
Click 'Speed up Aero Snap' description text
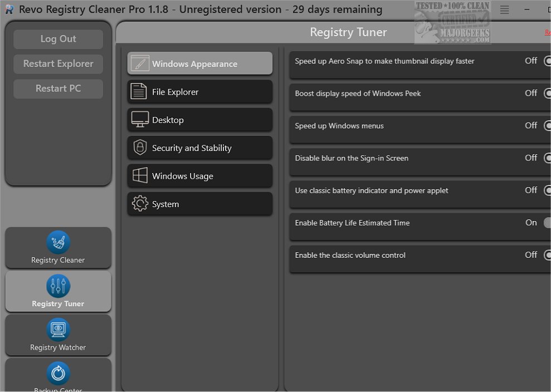[x=384, y=61]
